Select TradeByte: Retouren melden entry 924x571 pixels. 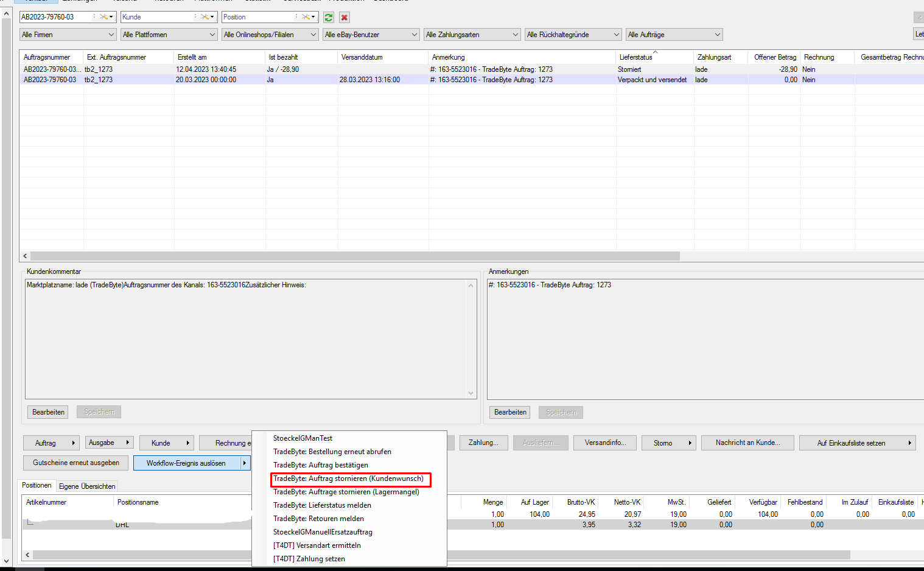[x=318, y=519]
